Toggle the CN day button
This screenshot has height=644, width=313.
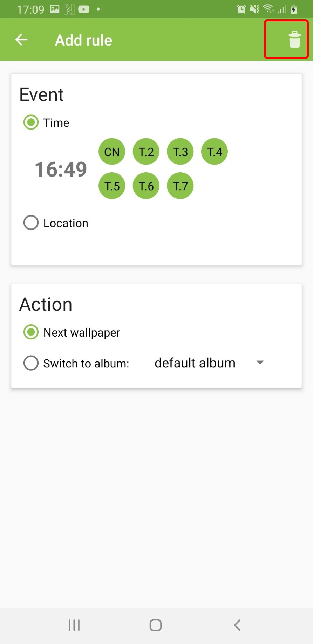tap(112, 152)
